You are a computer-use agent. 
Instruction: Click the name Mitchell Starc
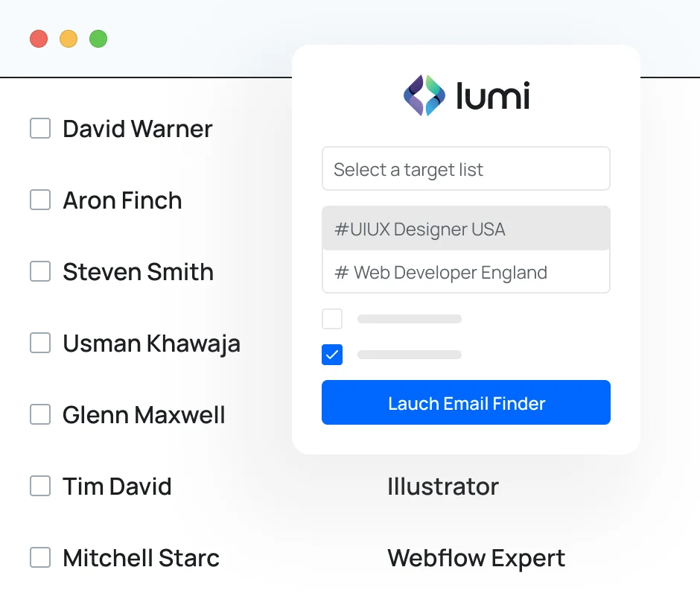[141, 558]
